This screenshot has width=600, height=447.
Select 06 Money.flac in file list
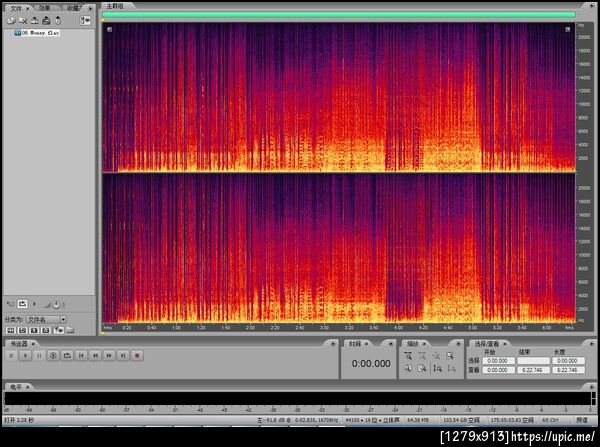pyautogui.click(x=39, y=33)
